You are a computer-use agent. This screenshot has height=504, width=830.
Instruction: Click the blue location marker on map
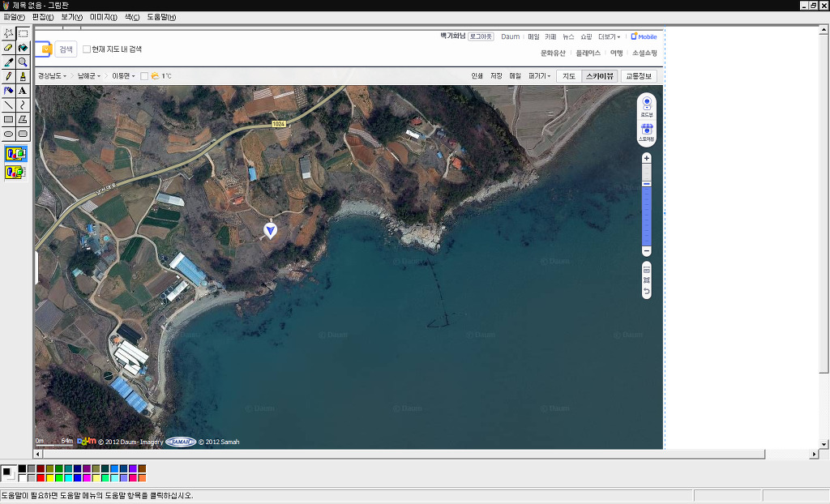point(271,230)
